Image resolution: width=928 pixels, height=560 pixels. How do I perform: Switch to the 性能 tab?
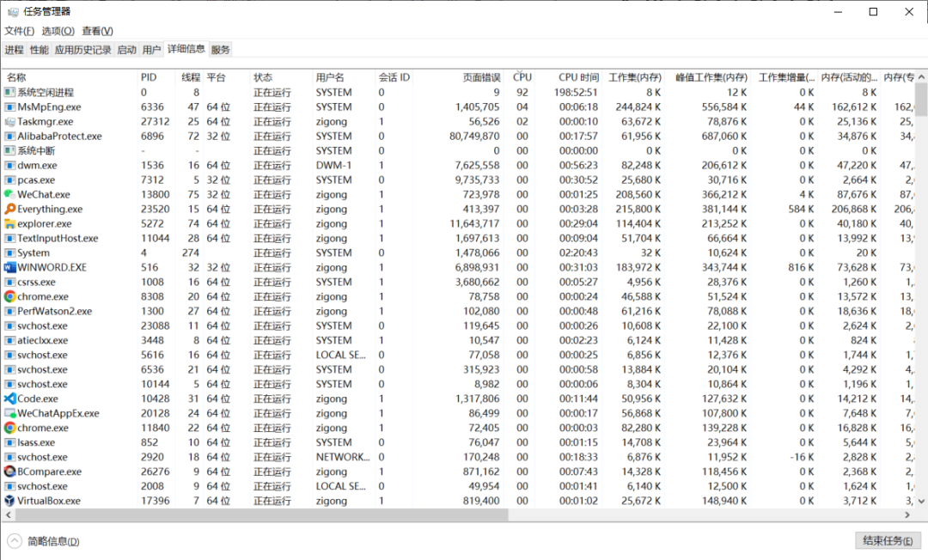(39, 51)
